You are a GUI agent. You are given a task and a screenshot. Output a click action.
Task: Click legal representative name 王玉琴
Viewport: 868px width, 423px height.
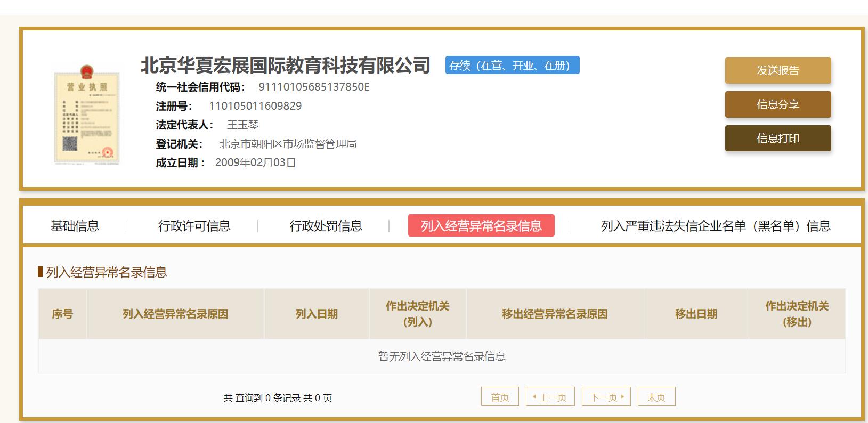pos(242,125)
